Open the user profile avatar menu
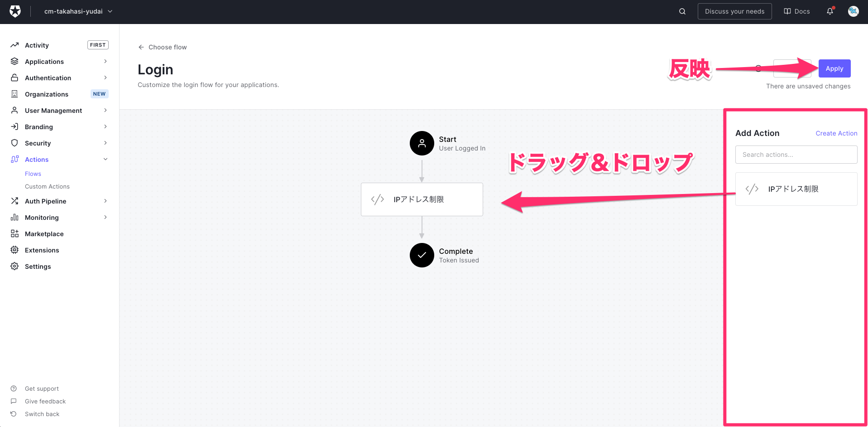This screenshot has width=868, height=427. 853,11
